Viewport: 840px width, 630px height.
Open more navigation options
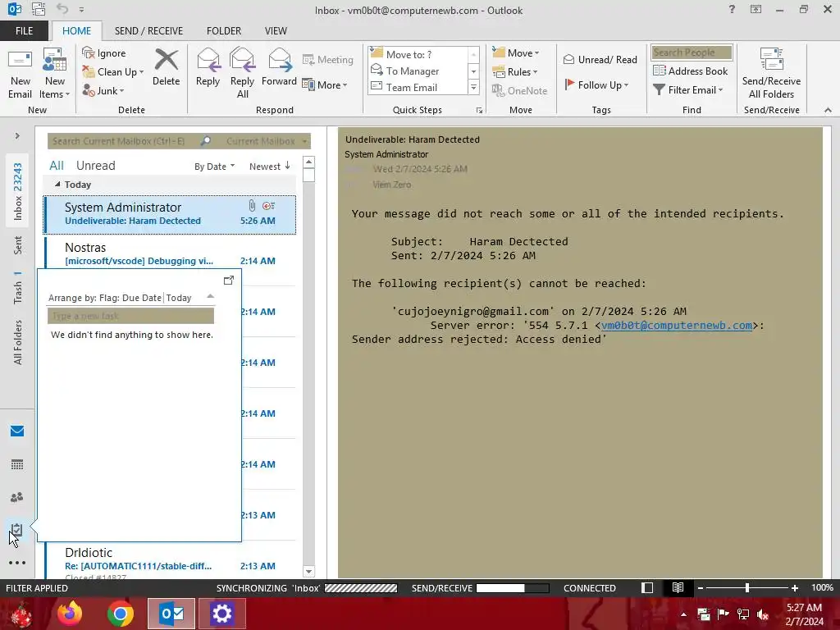[17, 563]
